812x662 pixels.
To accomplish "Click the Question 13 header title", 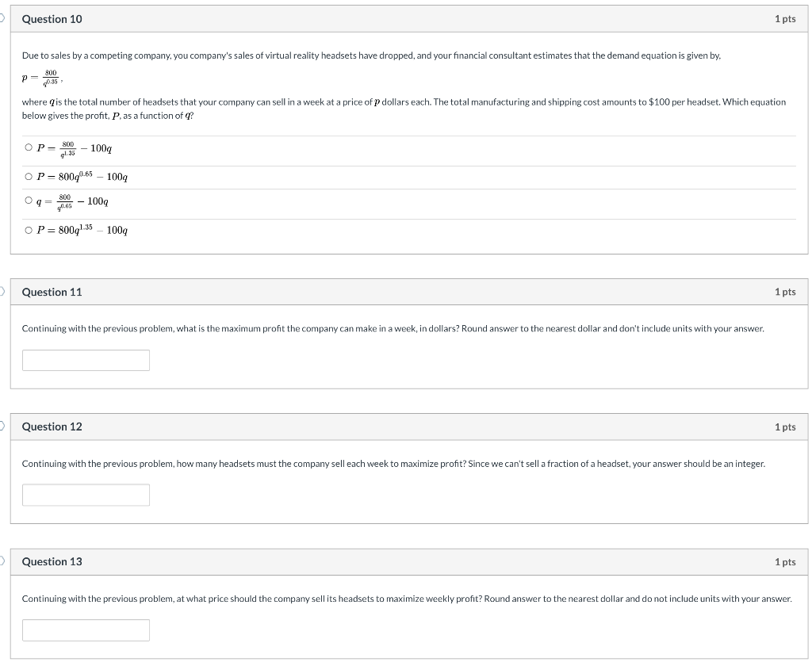I will pos(52,561).
